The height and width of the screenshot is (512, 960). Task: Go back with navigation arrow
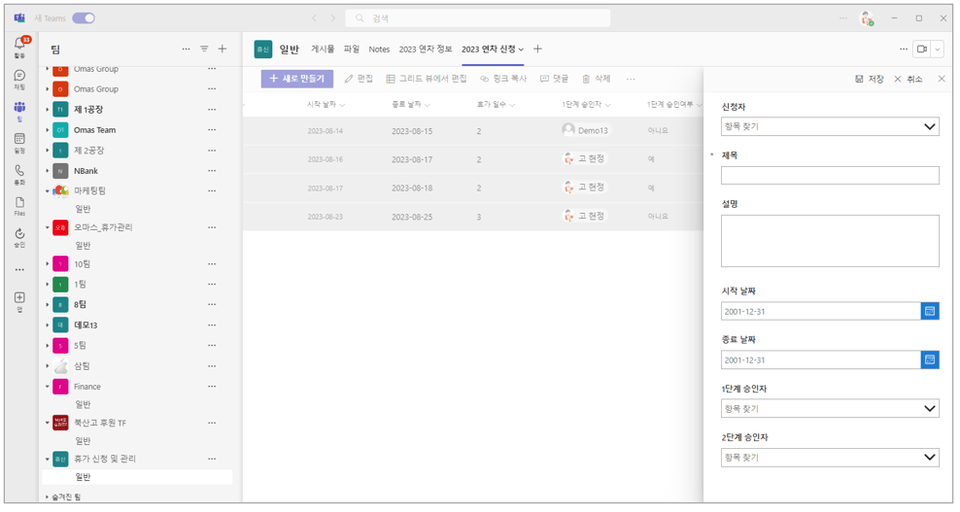click(314, 18)
